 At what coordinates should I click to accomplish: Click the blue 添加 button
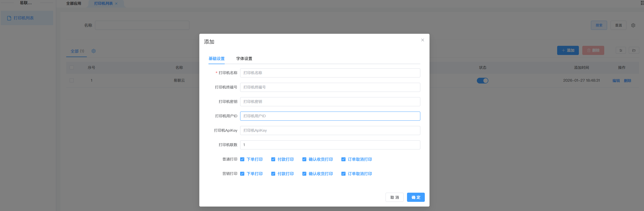(x=568, y=50)
